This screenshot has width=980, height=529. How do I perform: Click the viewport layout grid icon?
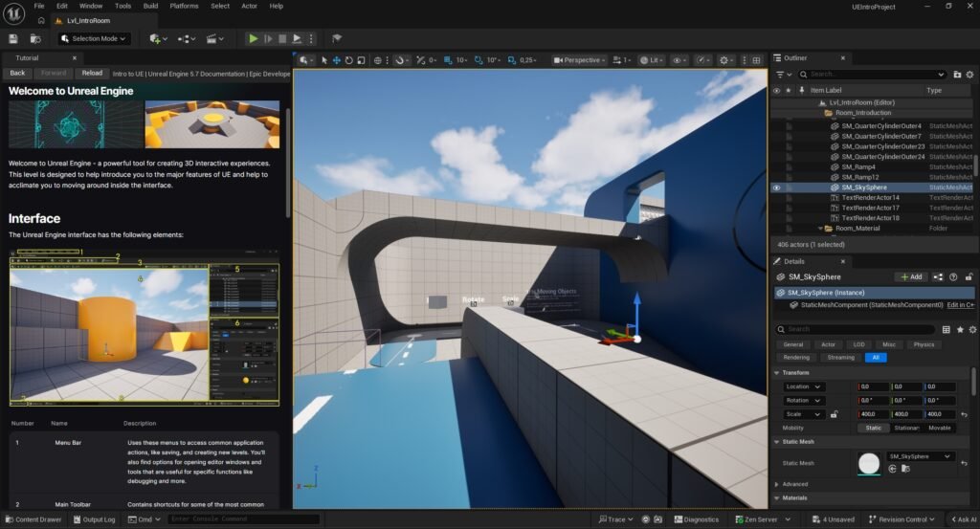756,60
